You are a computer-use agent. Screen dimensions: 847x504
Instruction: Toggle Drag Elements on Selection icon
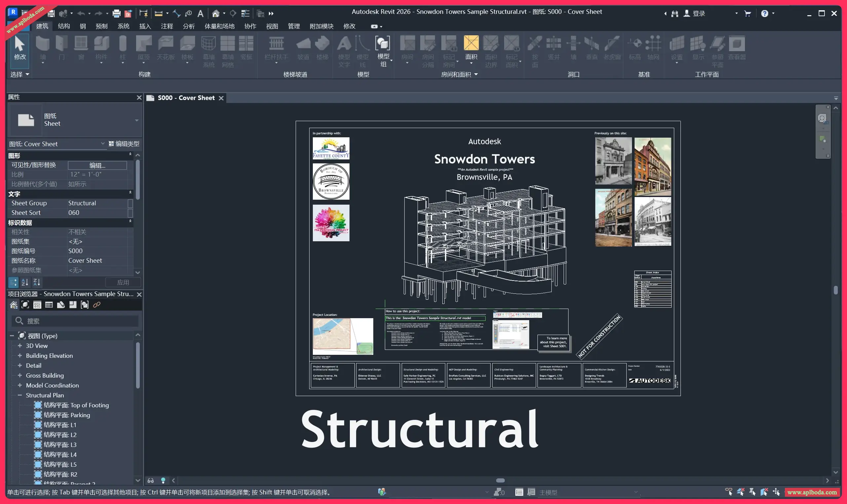776,492
